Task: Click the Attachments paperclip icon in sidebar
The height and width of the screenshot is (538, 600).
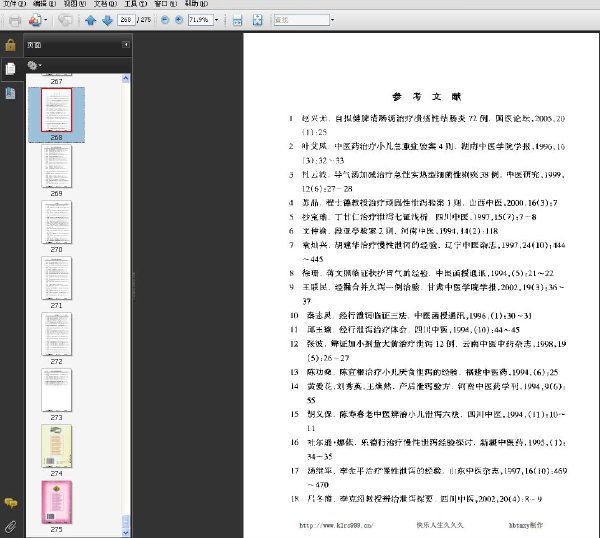Action: point(10,527)
